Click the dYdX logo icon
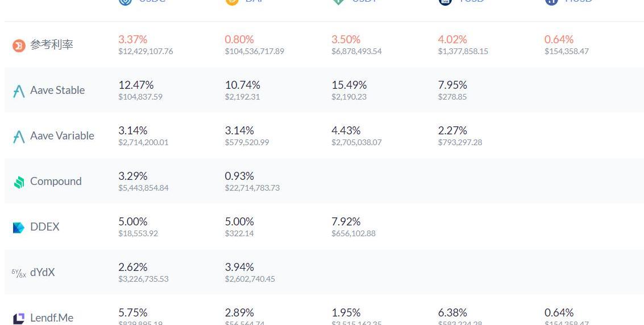Viewport: 644px width, 325px height. pos(19,273)
